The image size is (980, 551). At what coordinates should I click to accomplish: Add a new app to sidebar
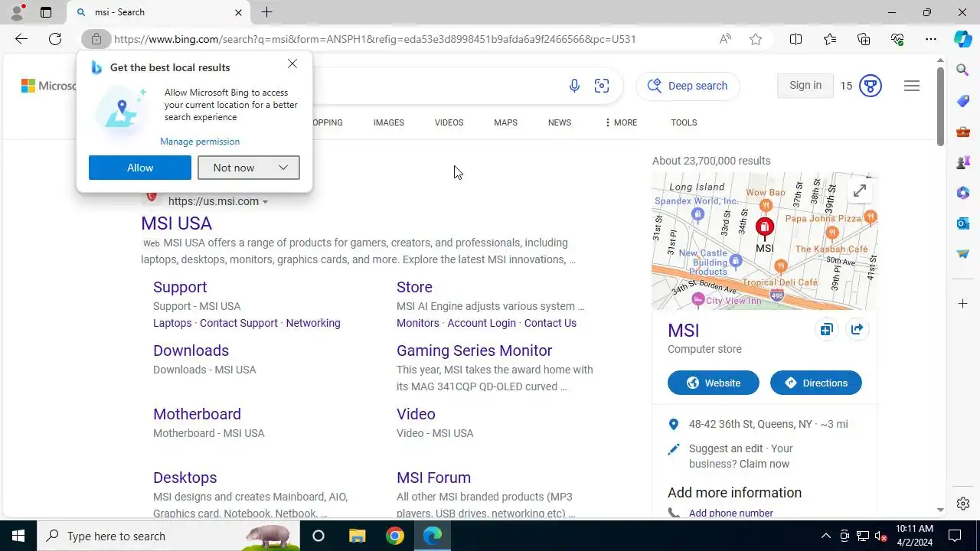(x=963, y=304)
